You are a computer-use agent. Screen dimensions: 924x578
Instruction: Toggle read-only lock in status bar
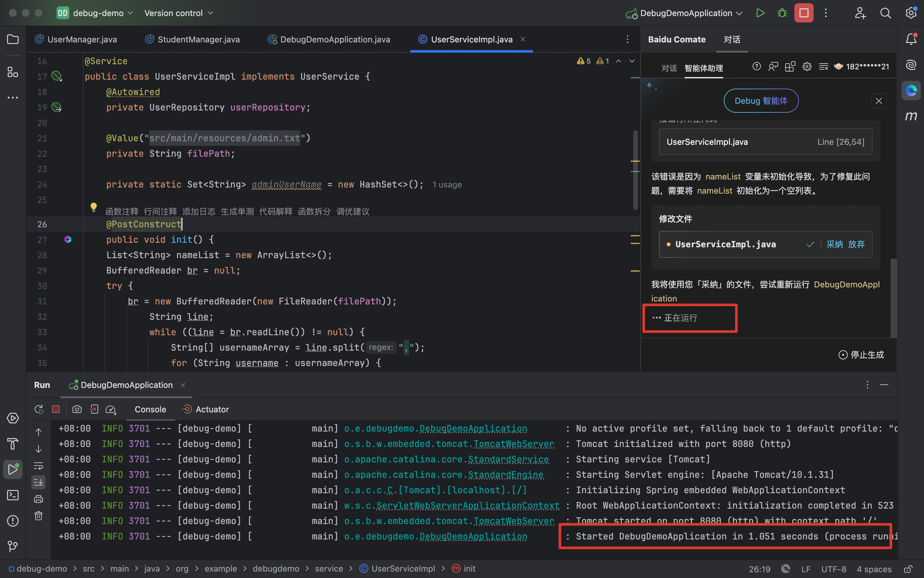pyautogui.click(x=908, y=569)
